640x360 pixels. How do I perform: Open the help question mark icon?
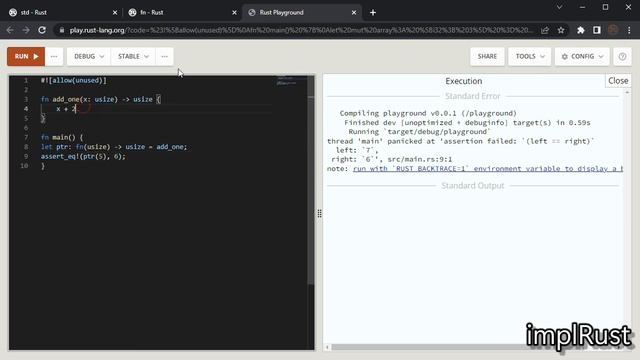pos(622,56)
